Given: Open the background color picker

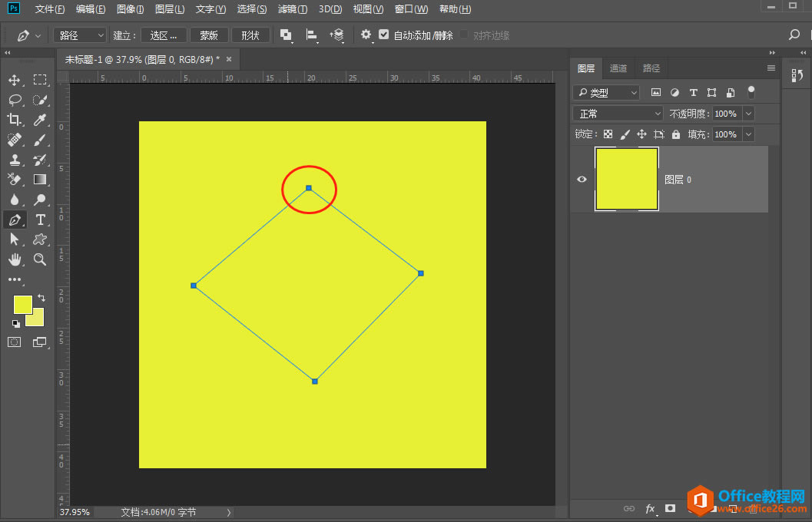Looking at the screenshot, I should tap(38, 319).
